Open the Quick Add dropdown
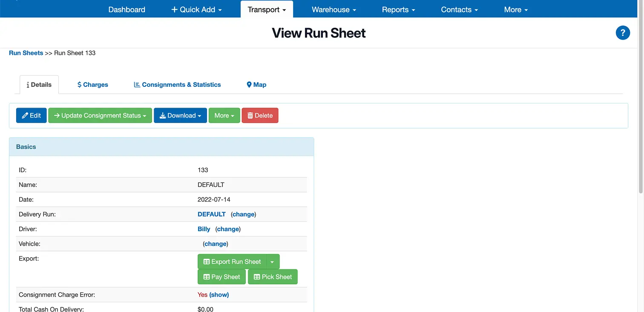 point(196,9)
